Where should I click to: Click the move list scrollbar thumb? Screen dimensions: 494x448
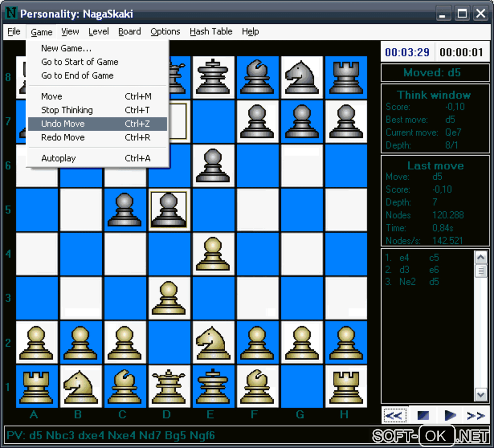coord(481,271)
